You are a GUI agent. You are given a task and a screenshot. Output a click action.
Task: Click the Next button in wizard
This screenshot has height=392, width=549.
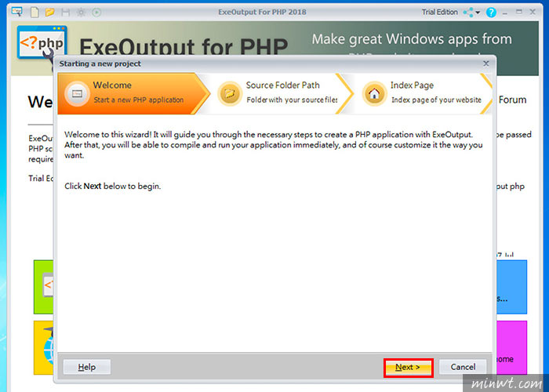[x=409, y=367]
